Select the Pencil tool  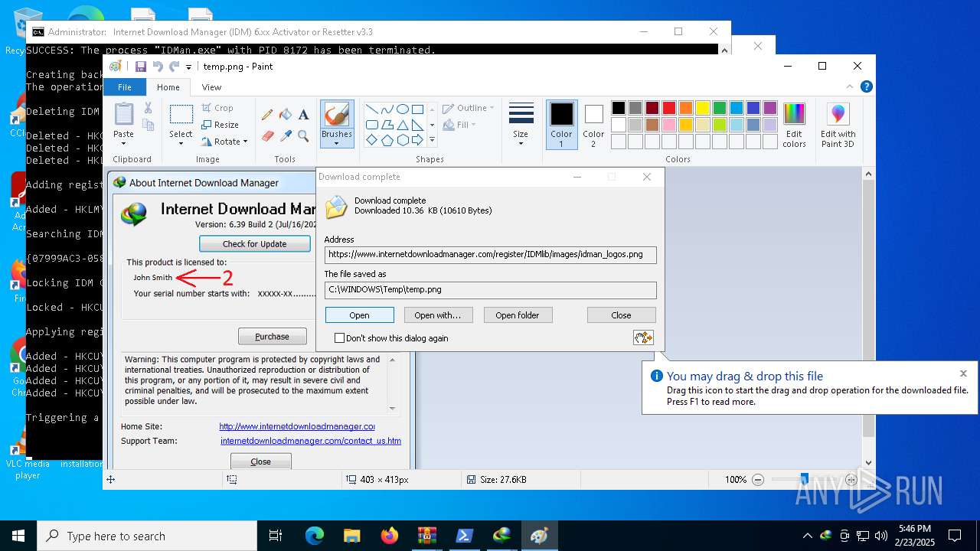pos(267,115)
